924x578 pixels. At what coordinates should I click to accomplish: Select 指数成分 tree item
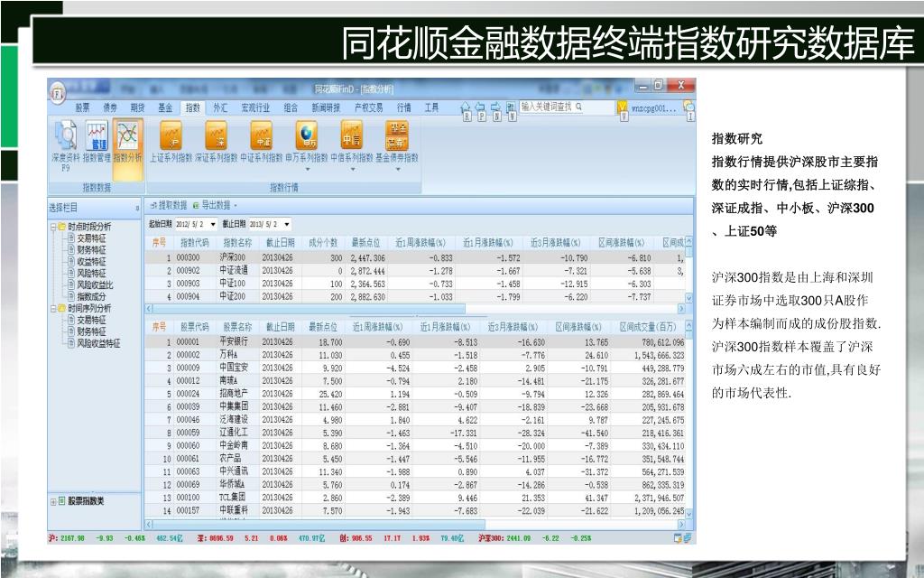[91, 296]
